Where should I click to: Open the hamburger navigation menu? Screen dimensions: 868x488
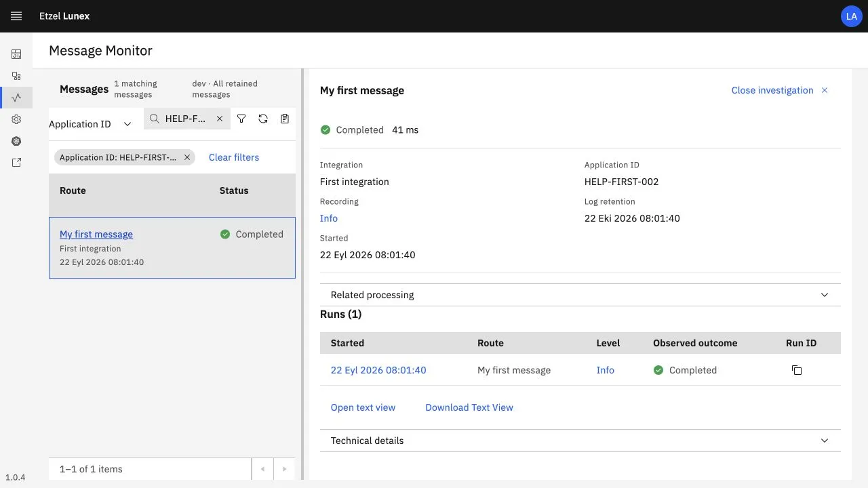tap(16, 16)
